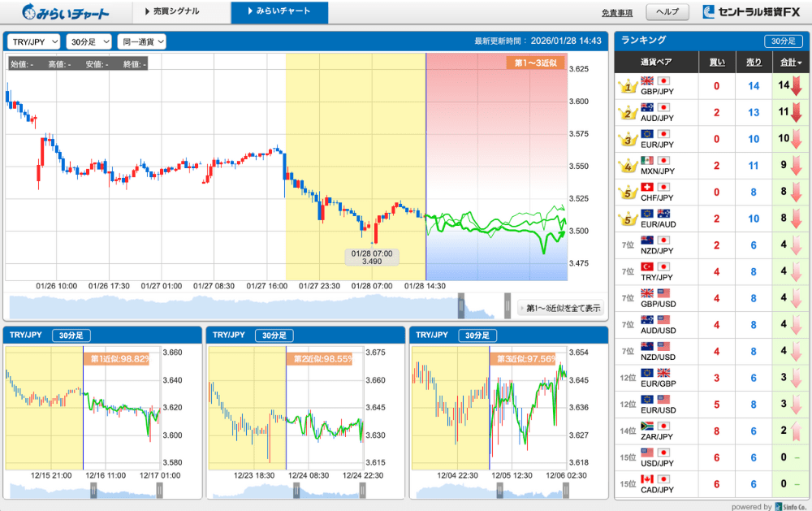Click the TRY/JPY Turkish flag icon

click(x=647, y=266)
